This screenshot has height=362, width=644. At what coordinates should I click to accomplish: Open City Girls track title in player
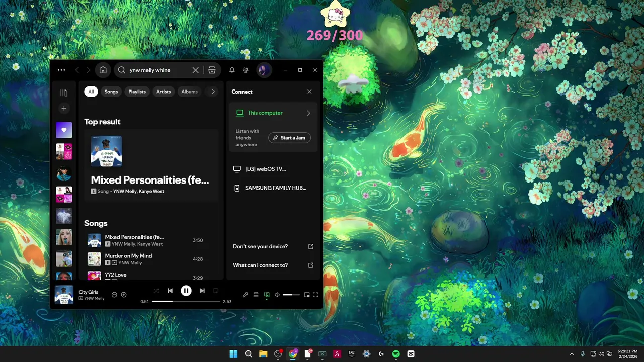pos(89,292)
